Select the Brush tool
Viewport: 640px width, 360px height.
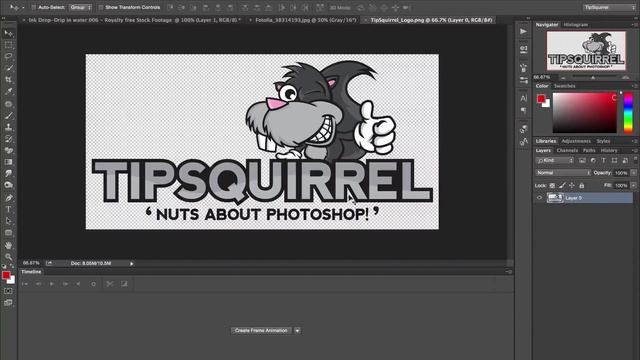(8, 116)
